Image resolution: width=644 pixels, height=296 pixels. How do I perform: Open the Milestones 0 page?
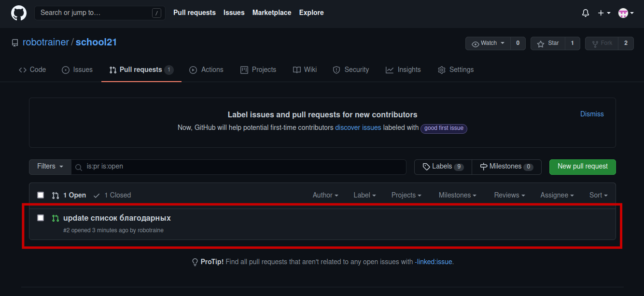tap(507, 167)
